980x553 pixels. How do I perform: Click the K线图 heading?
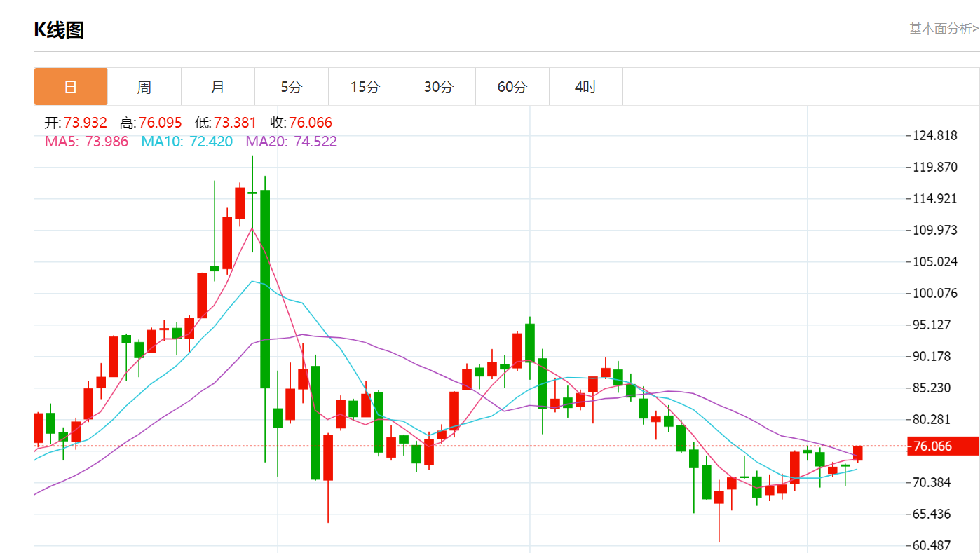tap(59, 30)
